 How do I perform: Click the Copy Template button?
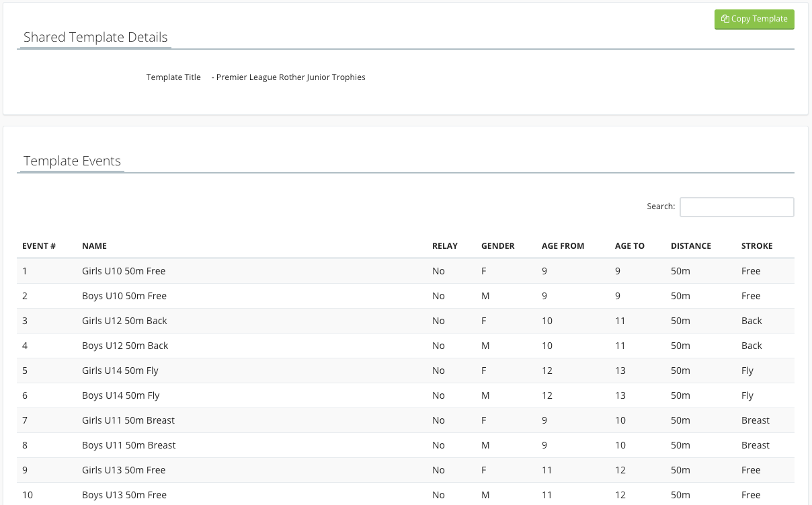pos(754,19)
